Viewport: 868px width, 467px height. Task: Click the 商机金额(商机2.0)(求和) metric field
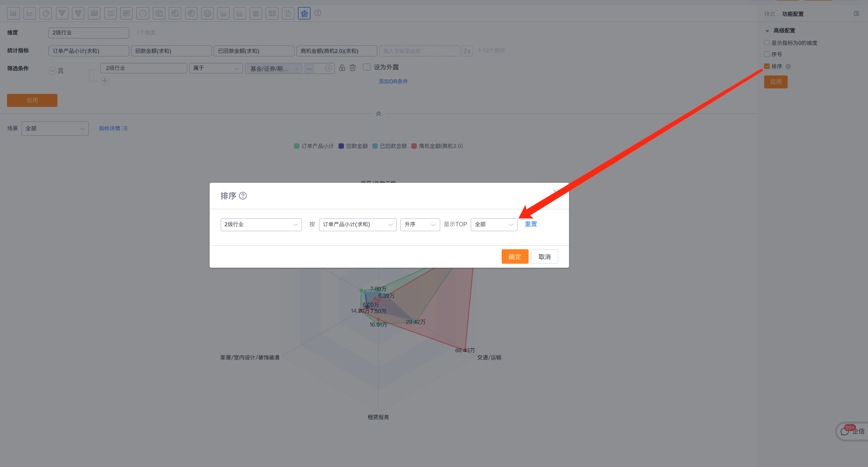tap(337, 51)
